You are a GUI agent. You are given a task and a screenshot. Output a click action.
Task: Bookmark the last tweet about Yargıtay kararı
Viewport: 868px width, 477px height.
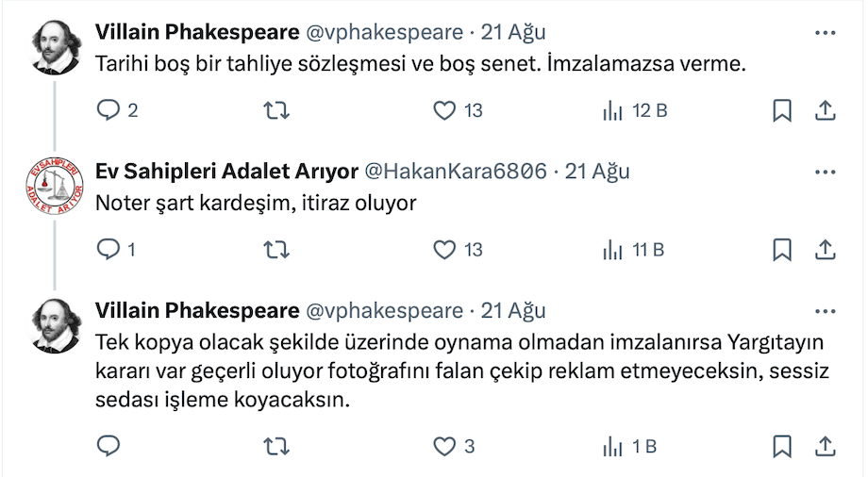point(782,446)
